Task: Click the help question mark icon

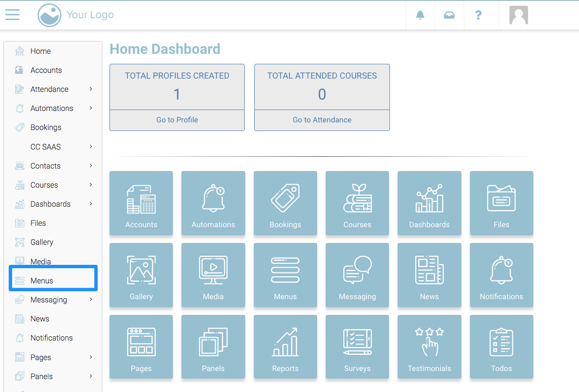Action: [479, 15]
